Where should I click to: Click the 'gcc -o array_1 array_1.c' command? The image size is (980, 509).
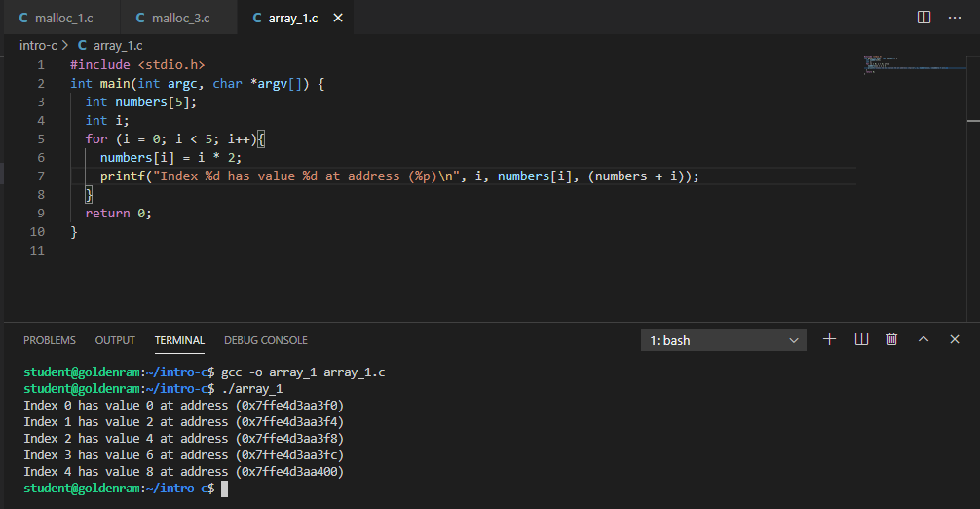pos(303,372)
